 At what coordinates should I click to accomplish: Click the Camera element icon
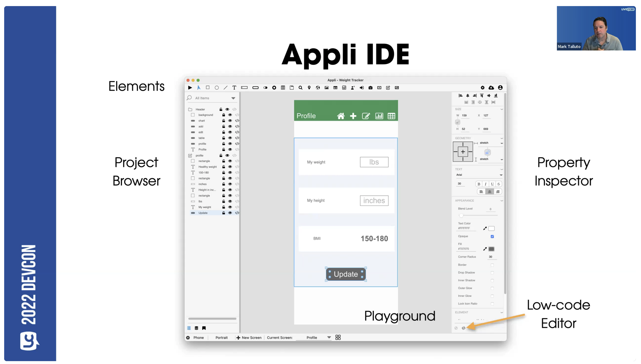[x=370, y=88]
